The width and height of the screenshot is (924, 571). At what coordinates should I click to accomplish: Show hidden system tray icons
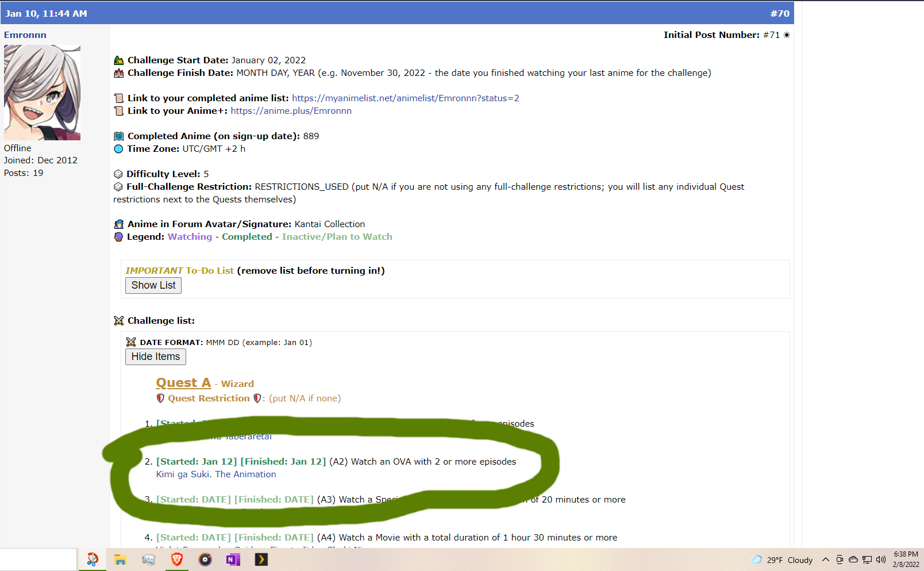point(826,559)
